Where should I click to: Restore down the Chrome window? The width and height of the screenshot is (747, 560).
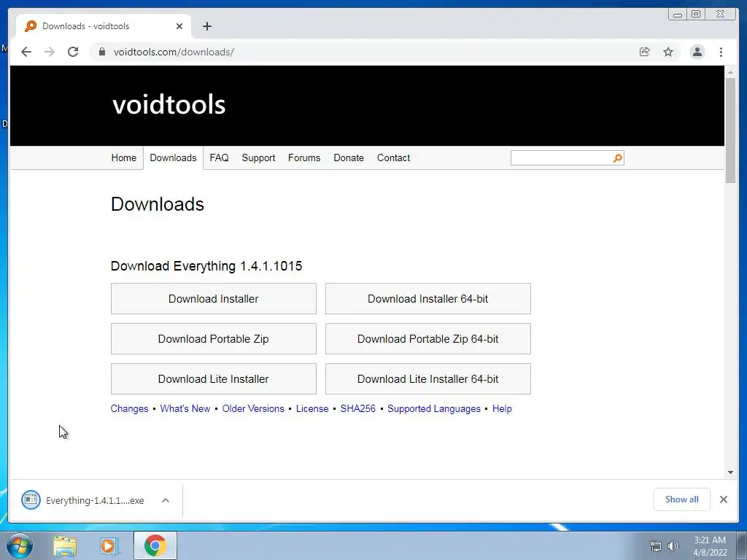pos(695,15)
